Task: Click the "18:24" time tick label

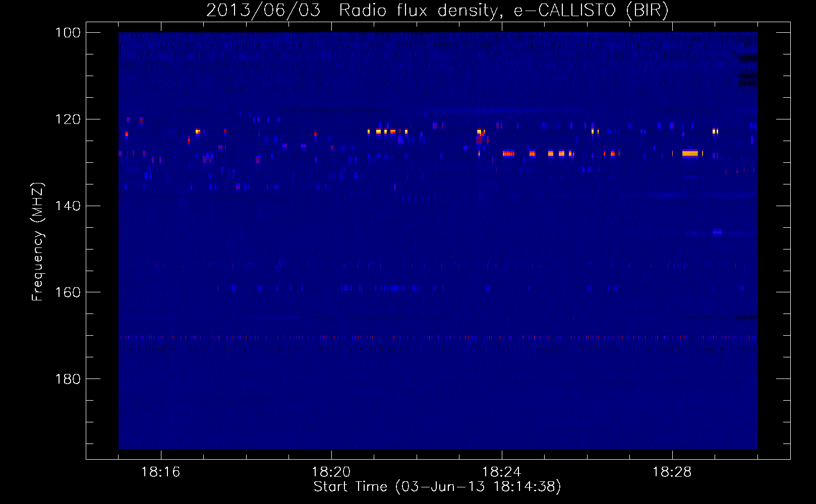Action: tap(501, 472)
